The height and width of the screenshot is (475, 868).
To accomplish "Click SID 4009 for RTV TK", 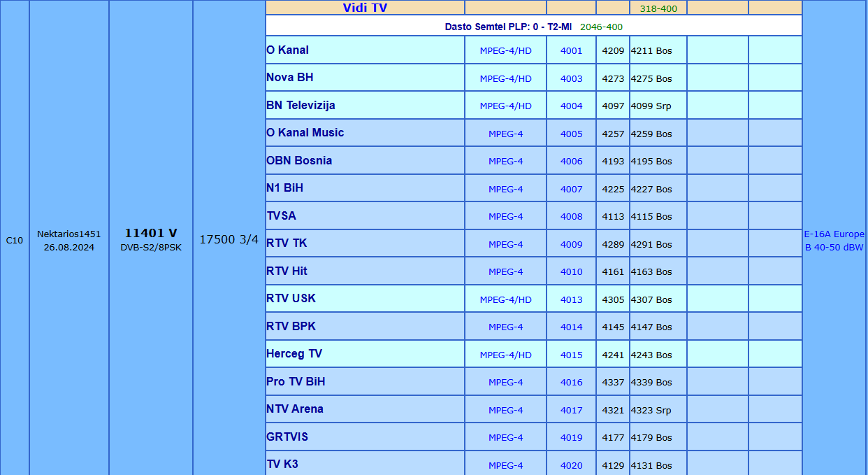I will tap(571, 244).
